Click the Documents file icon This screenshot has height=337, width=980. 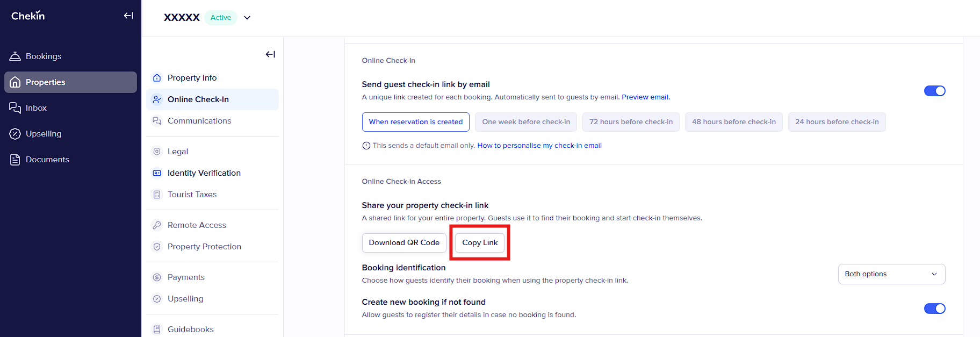point(15,160)
